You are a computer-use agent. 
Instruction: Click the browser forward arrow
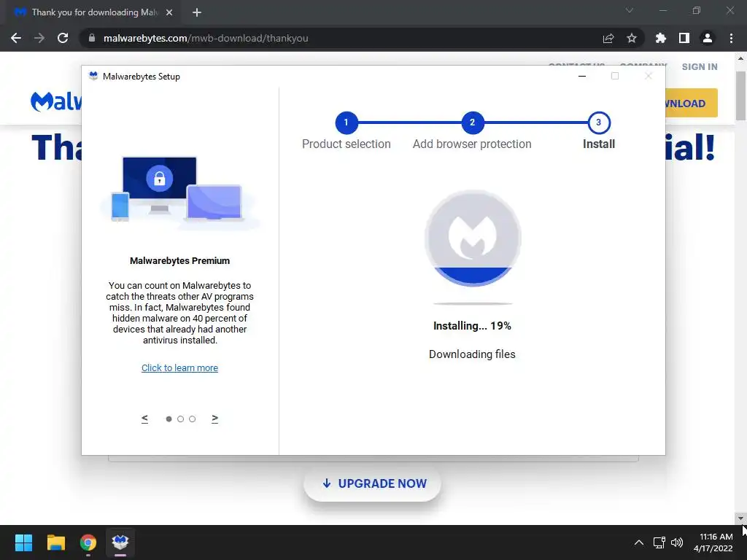[39, 38]
